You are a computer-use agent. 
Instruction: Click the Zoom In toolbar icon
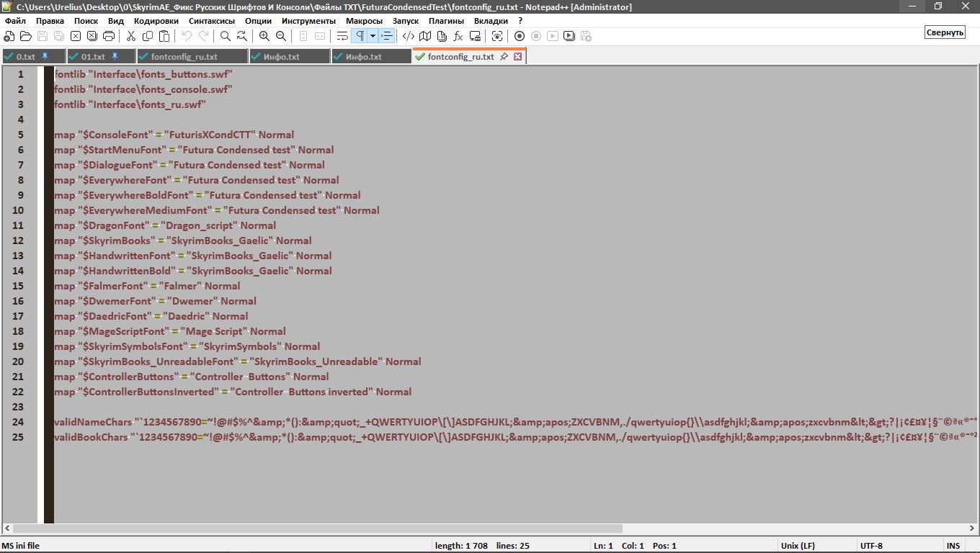tap(264, 36)
